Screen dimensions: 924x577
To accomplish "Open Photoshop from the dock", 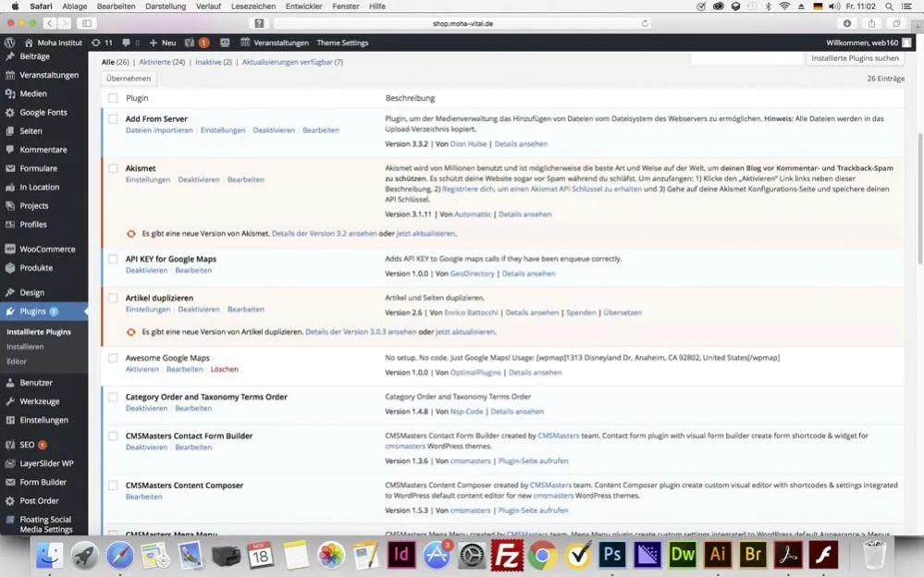I will [x=612, y=555].
